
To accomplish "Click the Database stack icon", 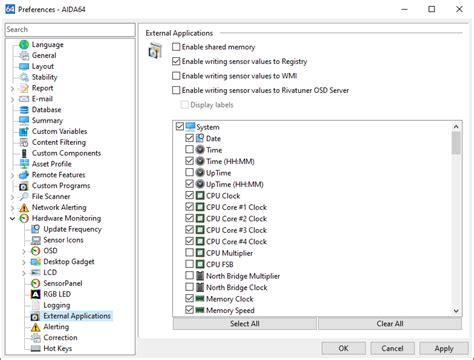I will (x=24, y=110).
